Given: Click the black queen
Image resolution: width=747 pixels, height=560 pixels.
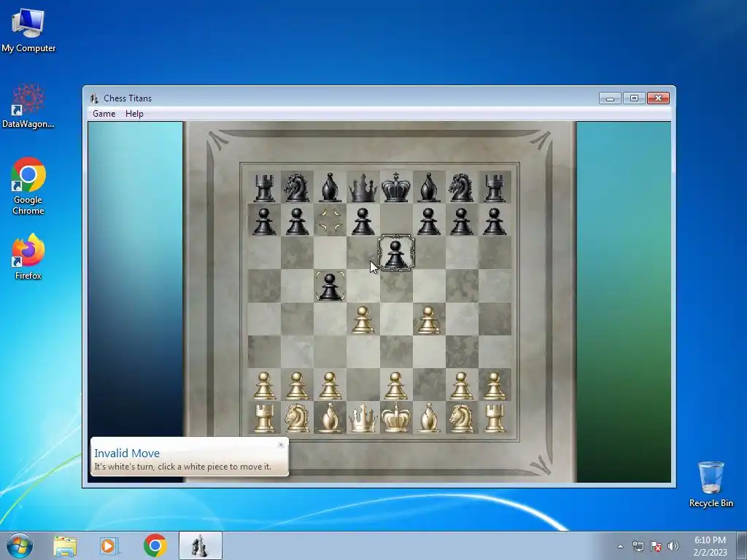Looking at the screenshot, I should tap(363, 187).
